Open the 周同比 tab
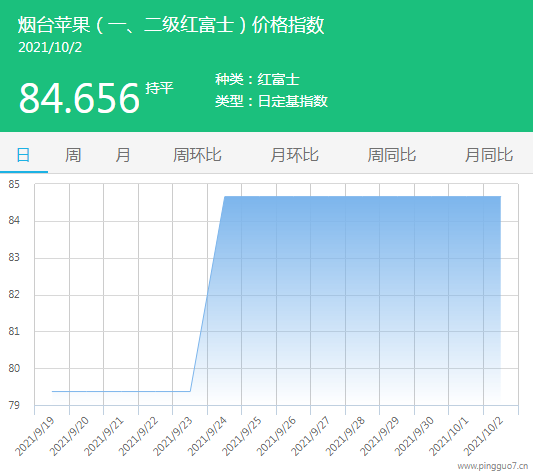Viewport: 533px width, 476px height. point(392,155)
